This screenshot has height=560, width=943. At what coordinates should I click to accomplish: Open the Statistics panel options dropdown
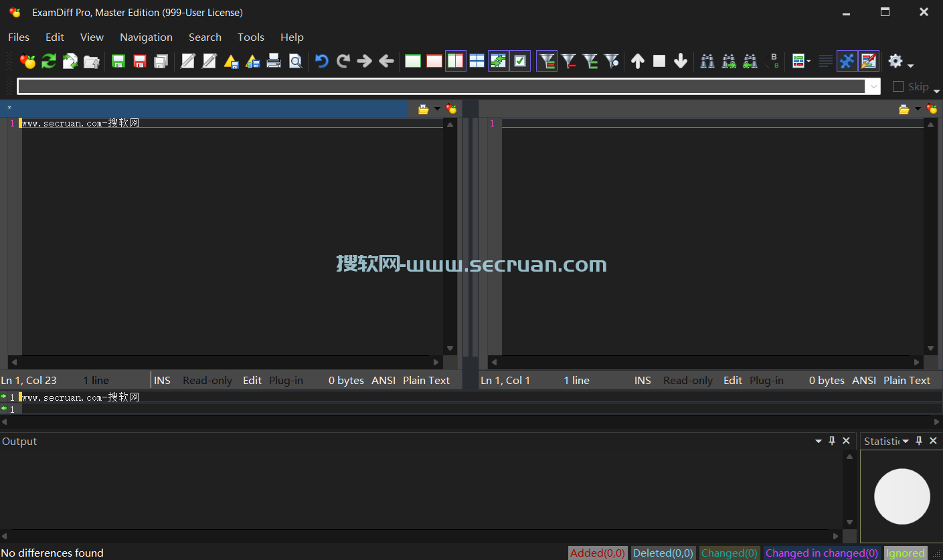[906, 441]
